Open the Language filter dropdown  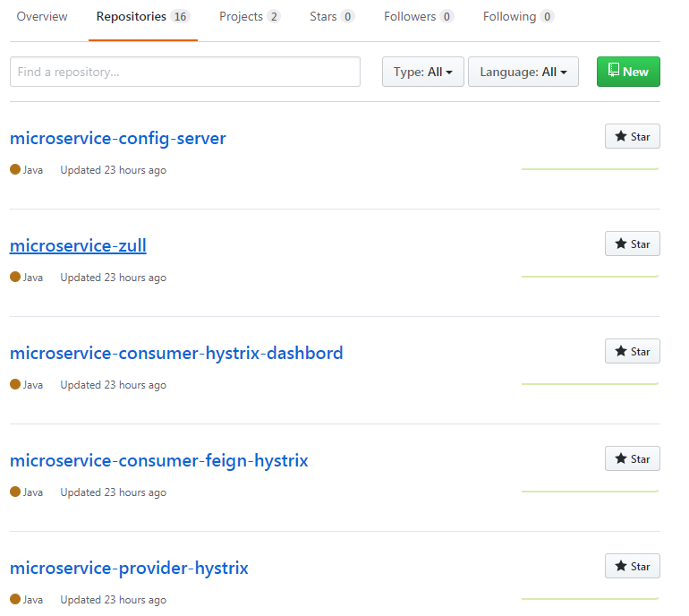pos(523,72)
